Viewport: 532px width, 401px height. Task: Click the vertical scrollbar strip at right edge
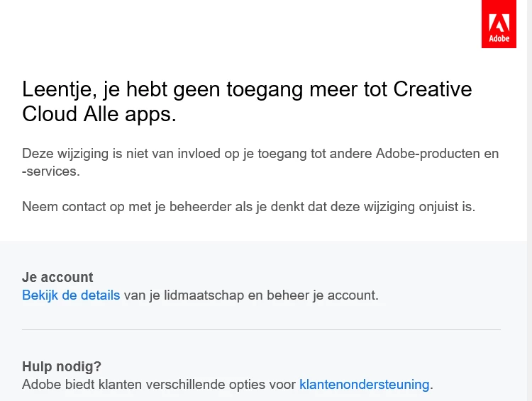click(x=529, y=200)
